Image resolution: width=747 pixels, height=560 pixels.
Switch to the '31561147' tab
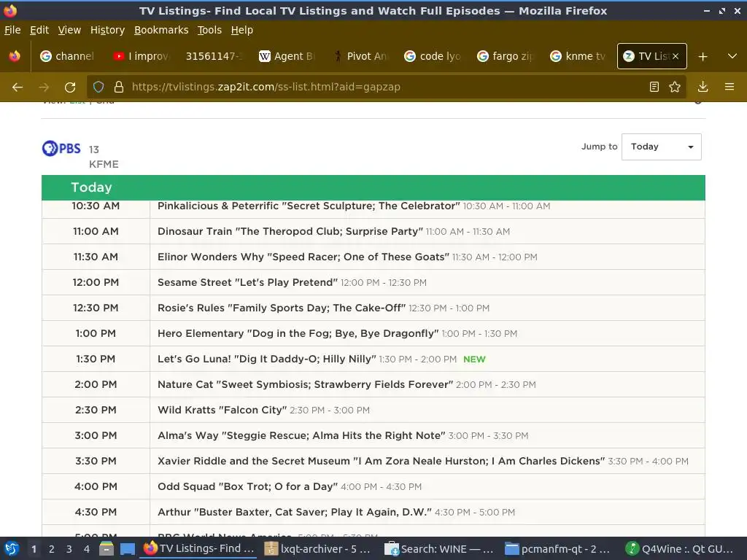[x=214, y=56]
